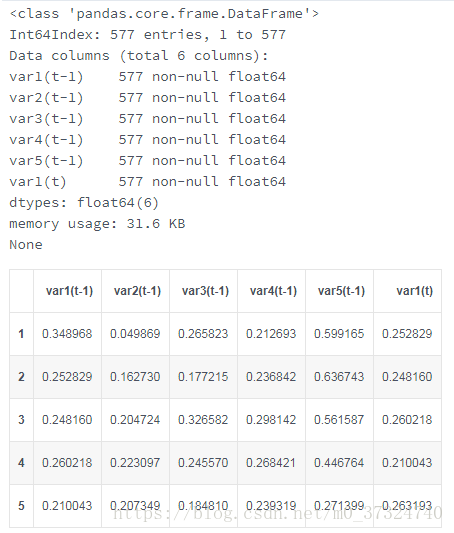The width and height of the screenshot is (454, 533).
Task: Click cell value 0.263193
Action: pyautogui.click(x=407, y=505)
